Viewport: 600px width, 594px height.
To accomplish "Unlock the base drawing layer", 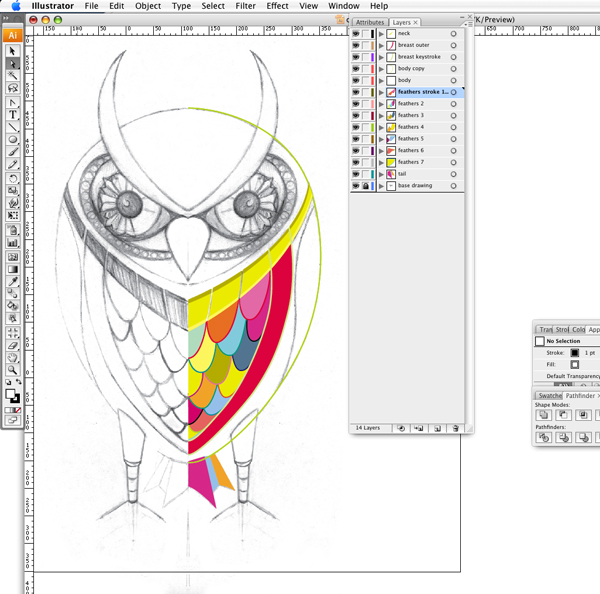I will point(365,186).
